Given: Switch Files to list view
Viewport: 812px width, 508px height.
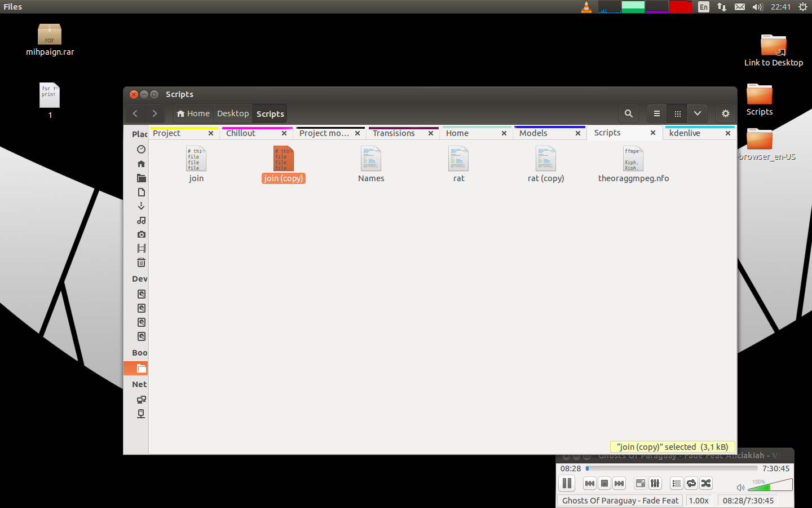Looking at the screenshot, I should tap(657, 113).
